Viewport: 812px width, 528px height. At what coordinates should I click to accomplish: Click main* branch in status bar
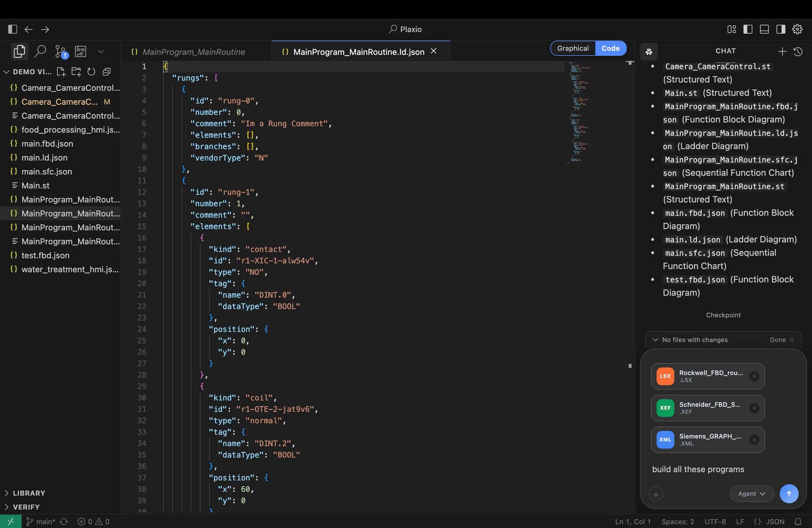click(41, 522)
